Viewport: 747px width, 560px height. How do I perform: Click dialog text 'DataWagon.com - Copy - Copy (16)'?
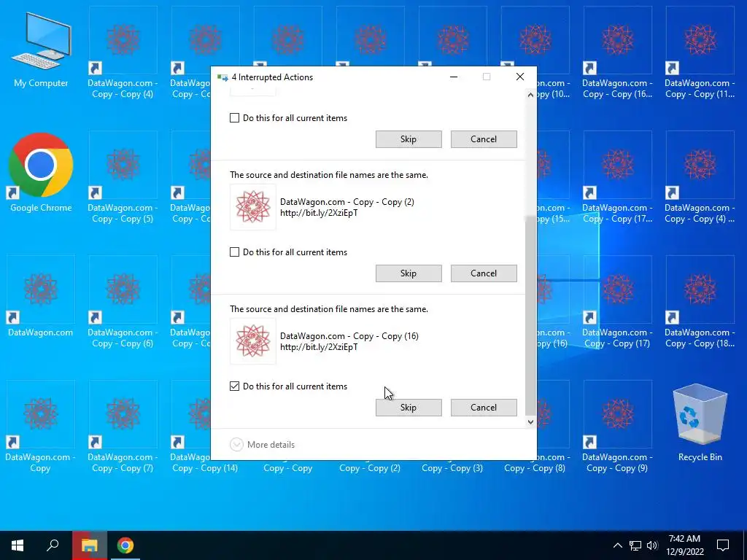point(349,336)
